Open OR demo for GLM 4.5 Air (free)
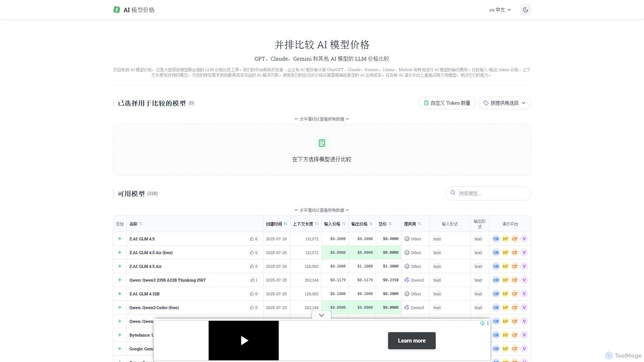This screenshot has width=644, height=362. (496, 252)
